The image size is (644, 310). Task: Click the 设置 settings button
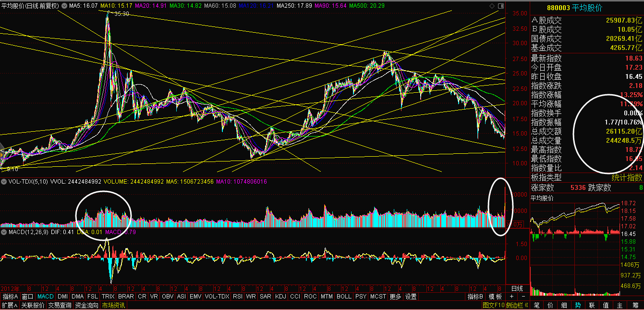[x=411, y=297]
